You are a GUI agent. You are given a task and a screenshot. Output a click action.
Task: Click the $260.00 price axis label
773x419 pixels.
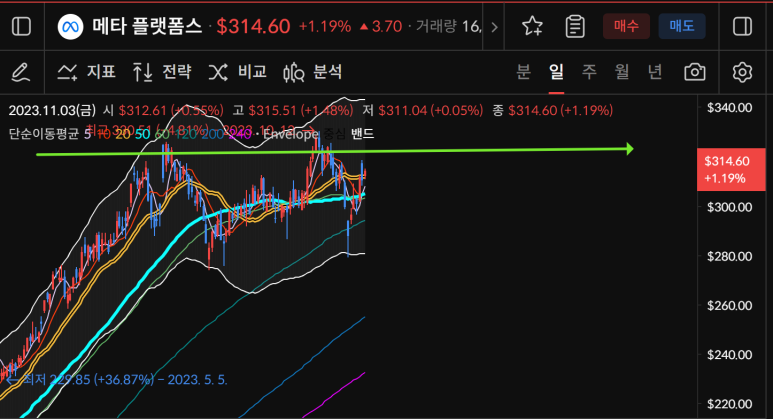coord(730,306)
